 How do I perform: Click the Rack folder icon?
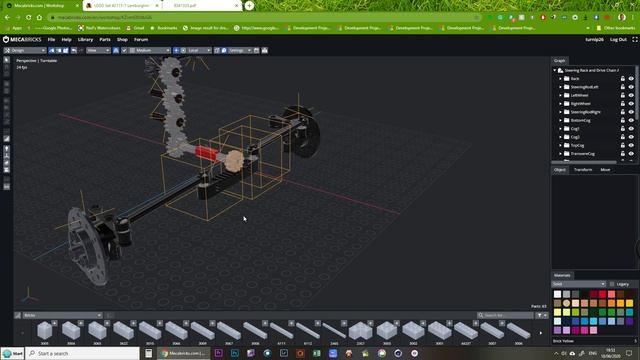(567, 78)
